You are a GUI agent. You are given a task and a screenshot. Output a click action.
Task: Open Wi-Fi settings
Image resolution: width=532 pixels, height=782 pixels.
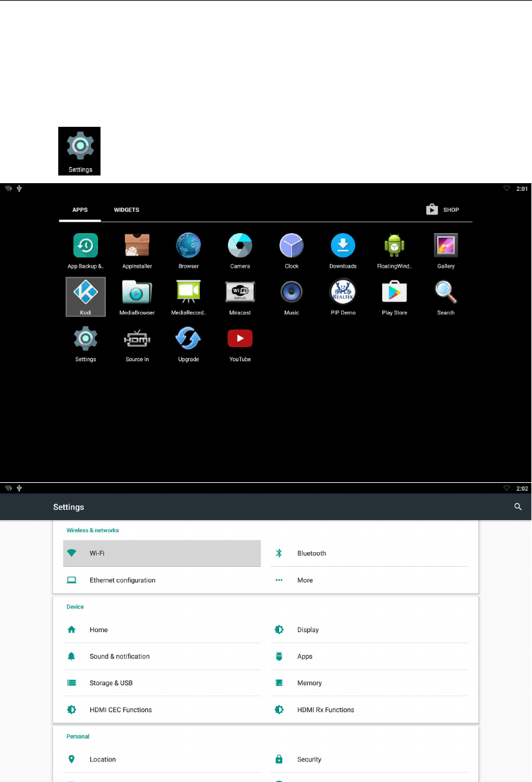[162, 553]
